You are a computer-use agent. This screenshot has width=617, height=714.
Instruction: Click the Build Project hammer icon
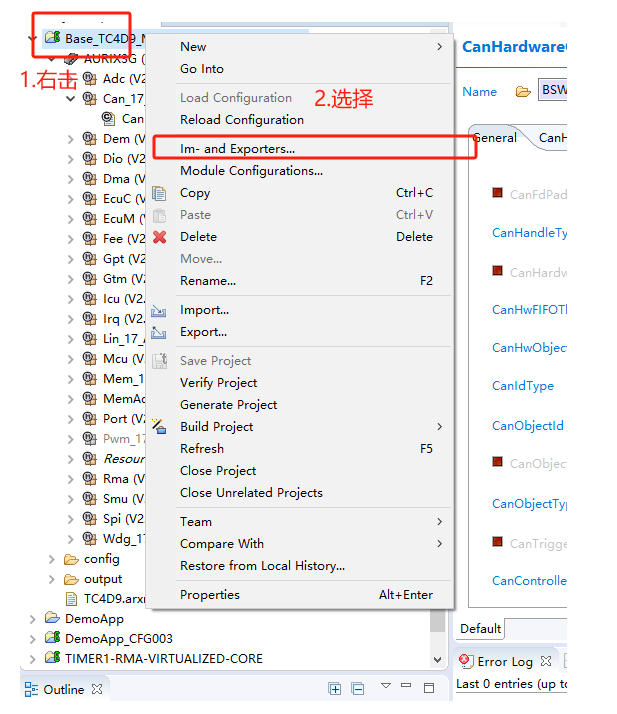(x=159, y=427)
